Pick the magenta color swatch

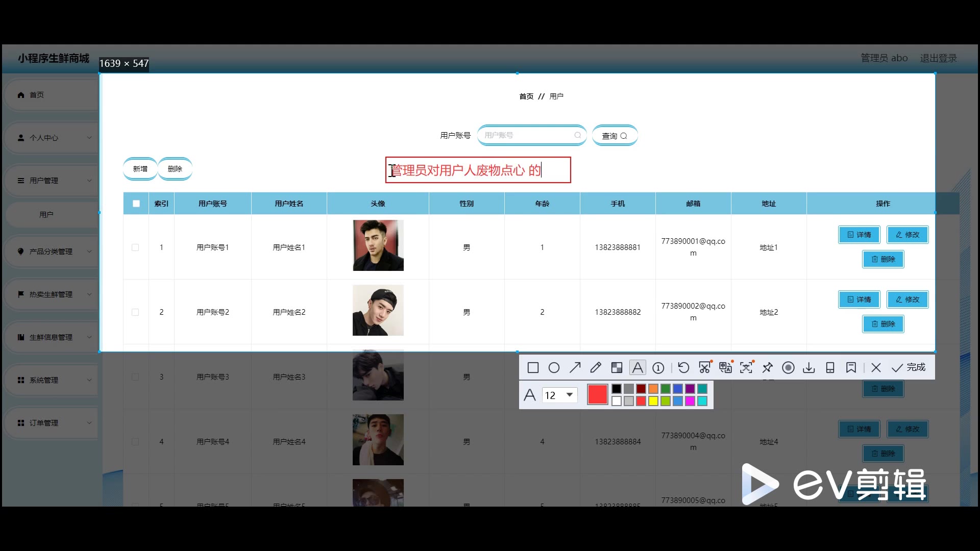(690, 401)
